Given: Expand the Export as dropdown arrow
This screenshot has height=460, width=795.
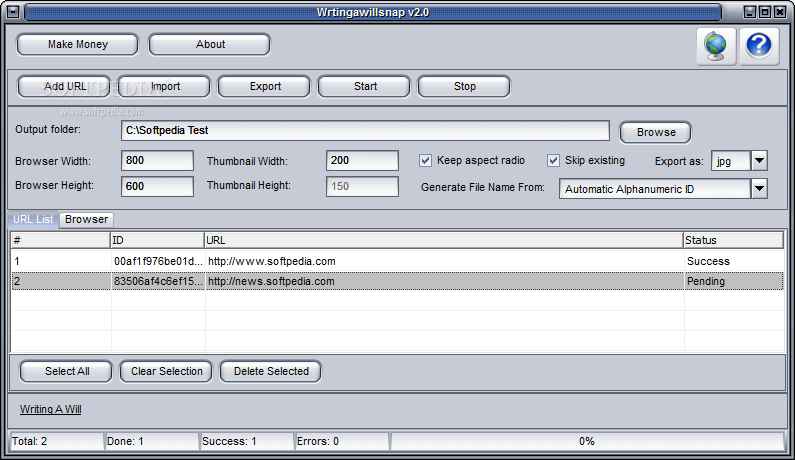Looking at the screenshot, I should [759, 161].
